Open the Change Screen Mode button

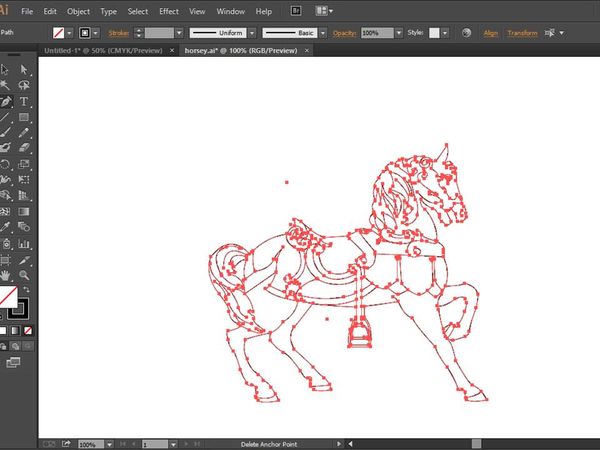pyautogui.click(x=13, y=362)
